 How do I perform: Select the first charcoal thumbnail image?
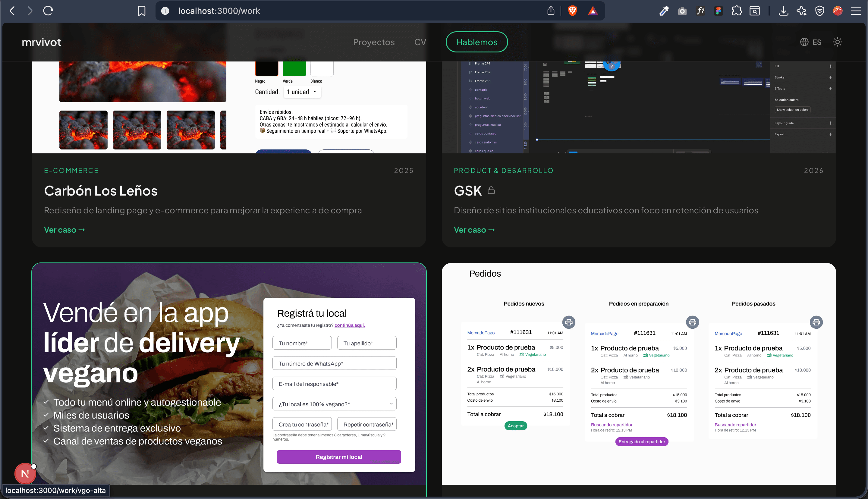point(83,130)
